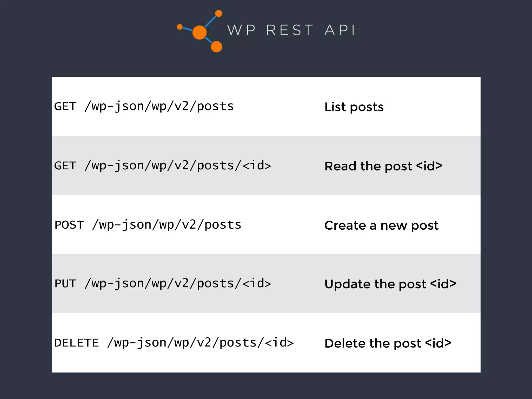Click the small orange node at logo left
Screen dimensions: 532x399
point(179,27)
